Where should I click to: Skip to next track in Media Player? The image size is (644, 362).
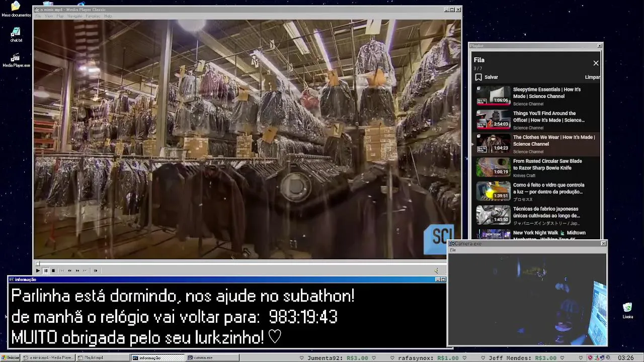(x=85, y=270)
